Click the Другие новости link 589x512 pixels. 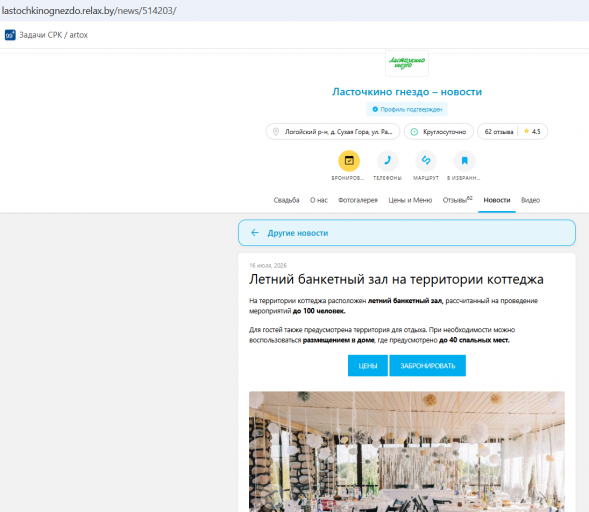tap(298, 233)
